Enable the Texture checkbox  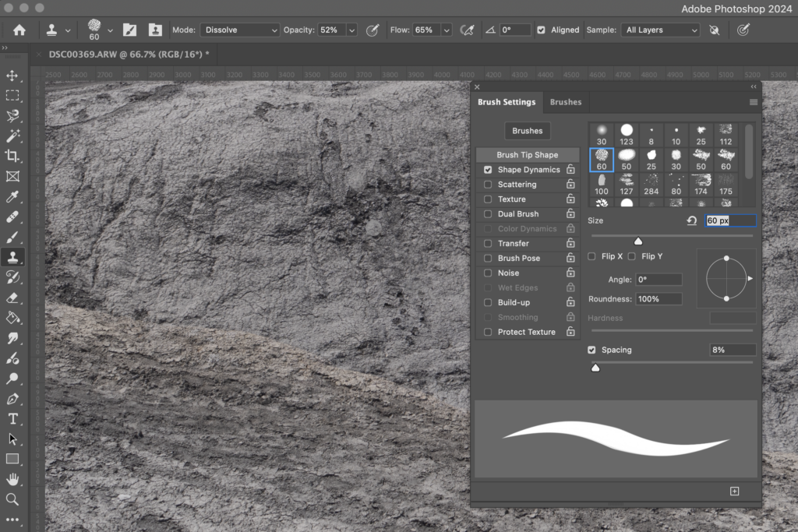[x=488, y=199]
